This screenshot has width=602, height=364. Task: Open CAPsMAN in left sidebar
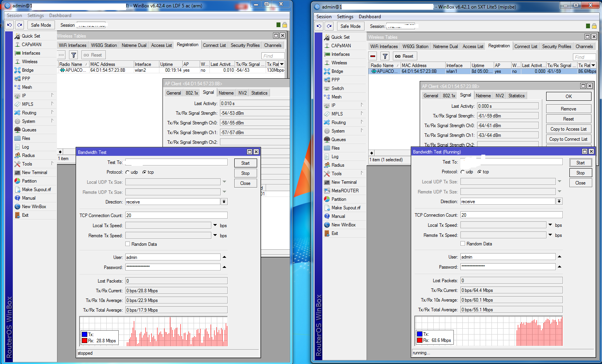click(x=31, y=45)
